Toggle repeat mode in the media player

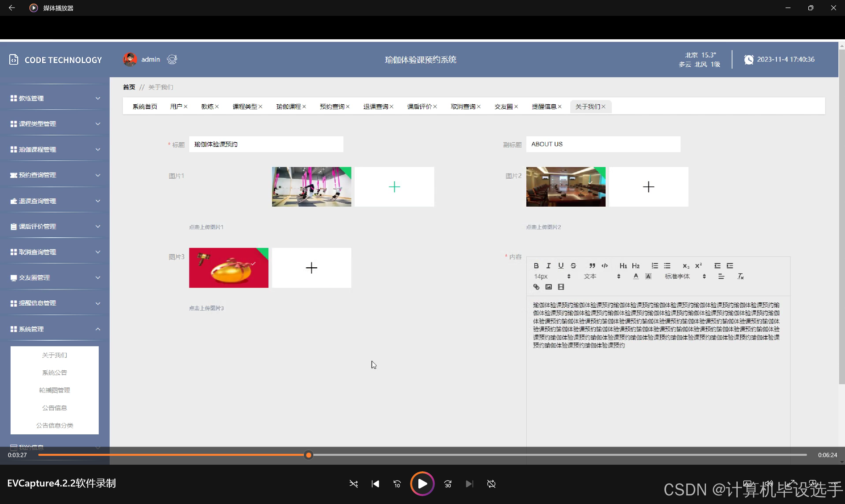[491, 484]
